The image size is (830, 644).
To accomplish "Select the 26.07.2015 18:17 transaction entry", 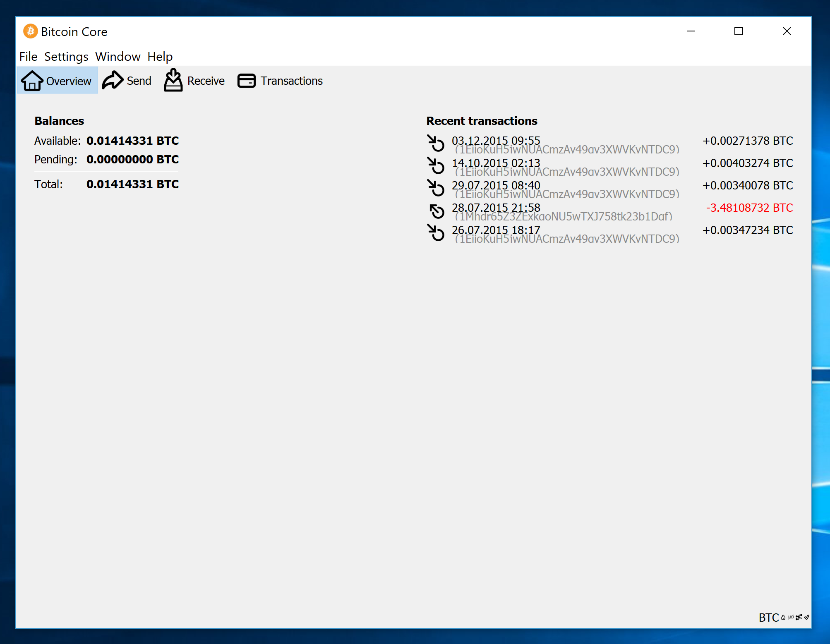I will [x=496, y=230].
